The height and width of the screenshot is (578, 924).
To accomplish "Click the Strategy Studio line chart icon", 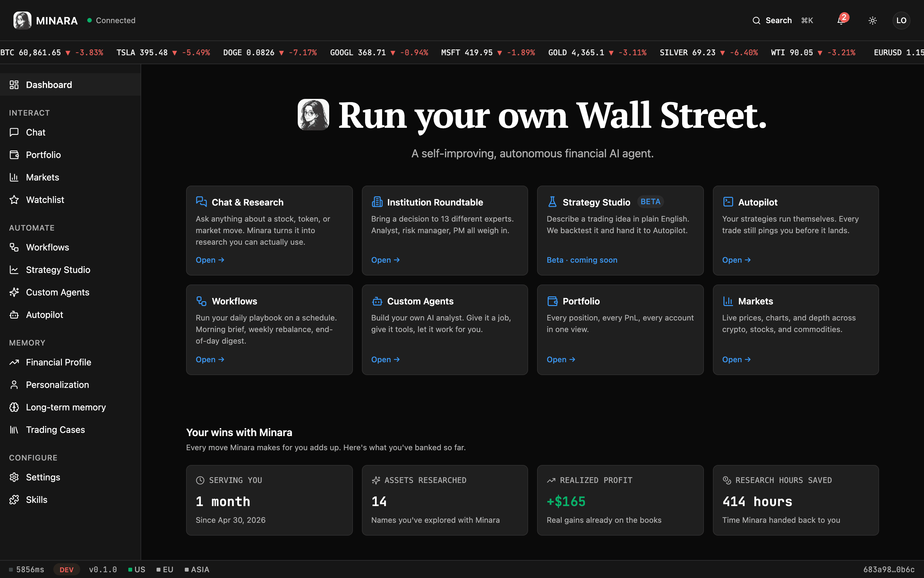I will pyautogui.click(x=14, y=270).
